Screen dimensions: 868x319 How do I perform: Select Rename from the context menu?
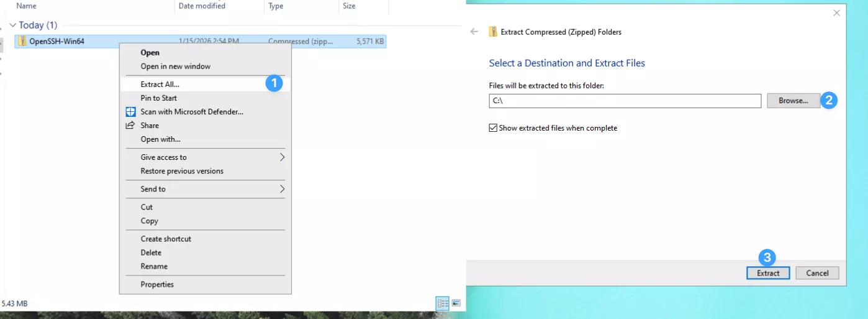click(x=154, y=266)
